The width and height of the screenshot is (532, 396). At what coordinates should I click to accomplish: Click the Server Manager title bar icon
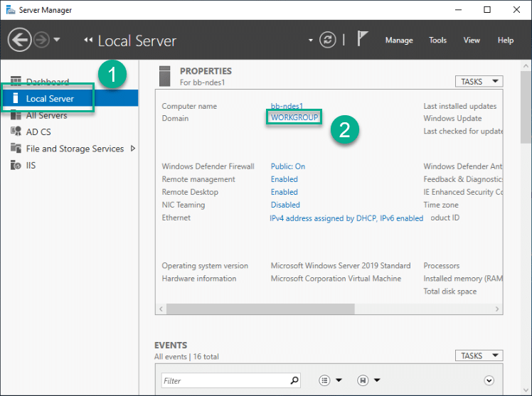11,9
